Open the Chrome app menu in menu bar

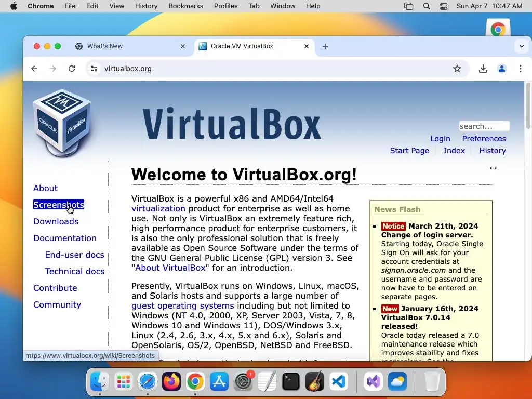(41, 6)
